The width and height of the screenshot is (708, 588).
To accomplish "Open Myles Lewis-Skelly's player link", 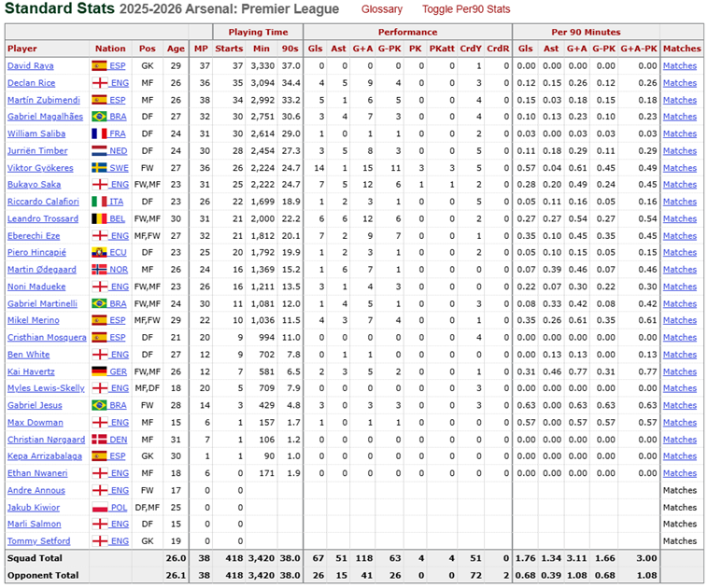I will coord(46,388).
